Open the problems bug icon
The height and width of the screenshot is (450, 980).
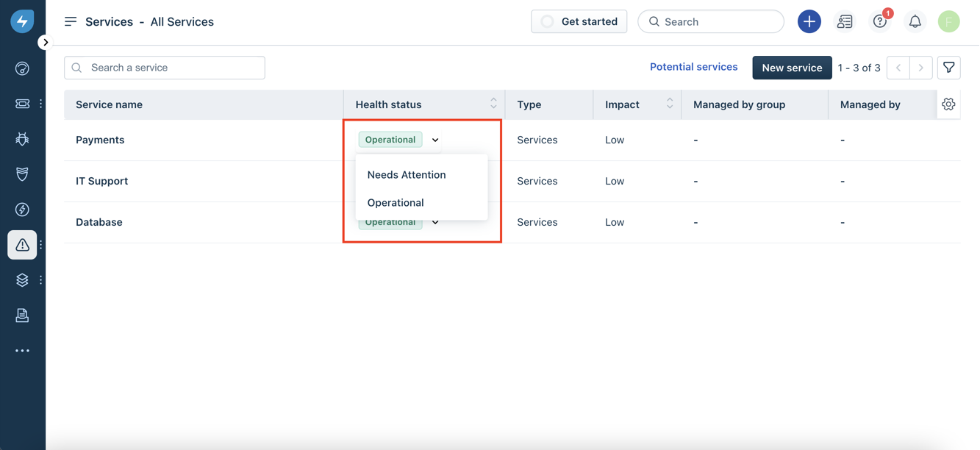pos(22,139)
